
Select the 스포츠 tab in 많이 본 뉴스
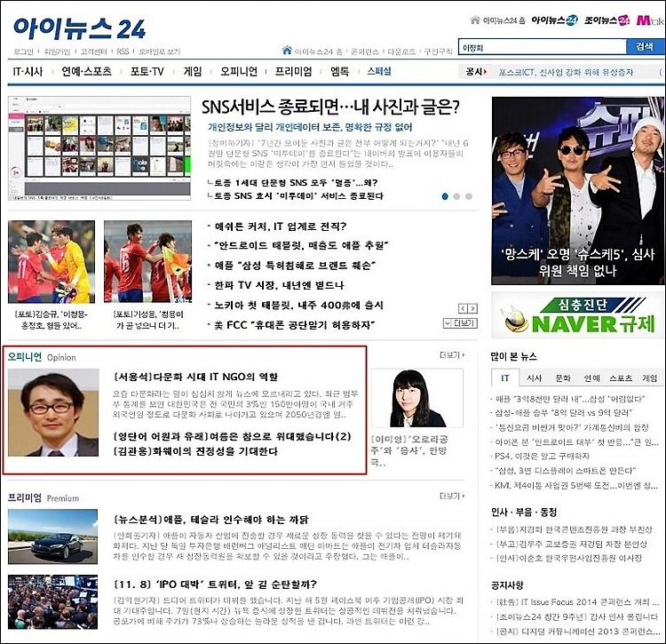tap(621, 378)
